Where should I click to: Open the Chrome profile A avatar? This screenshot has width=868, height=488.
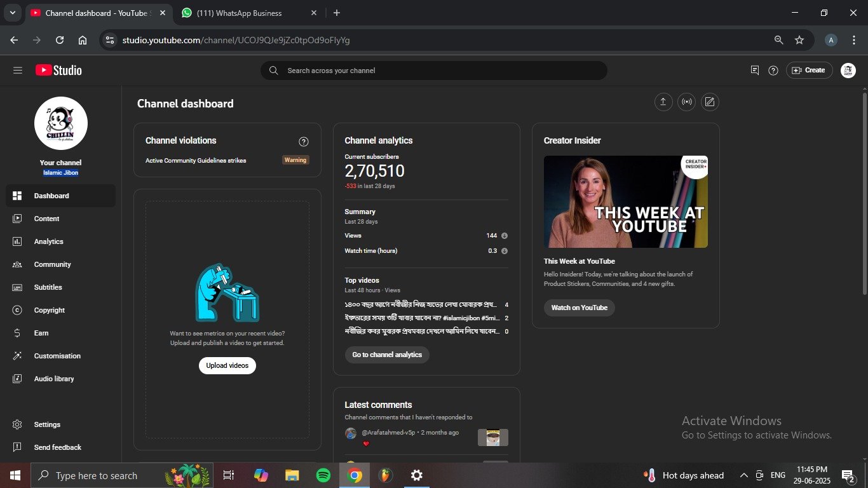(x=831, y=40)
